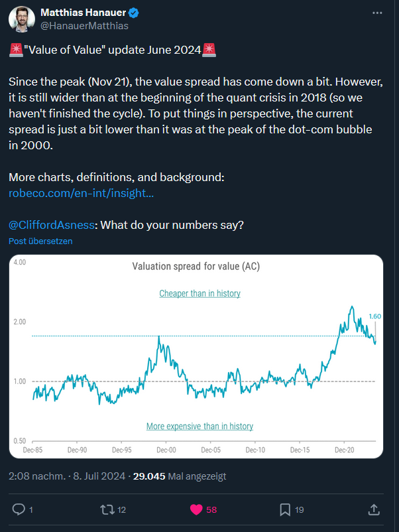Click the 12 reposts count

coord(122,510)
